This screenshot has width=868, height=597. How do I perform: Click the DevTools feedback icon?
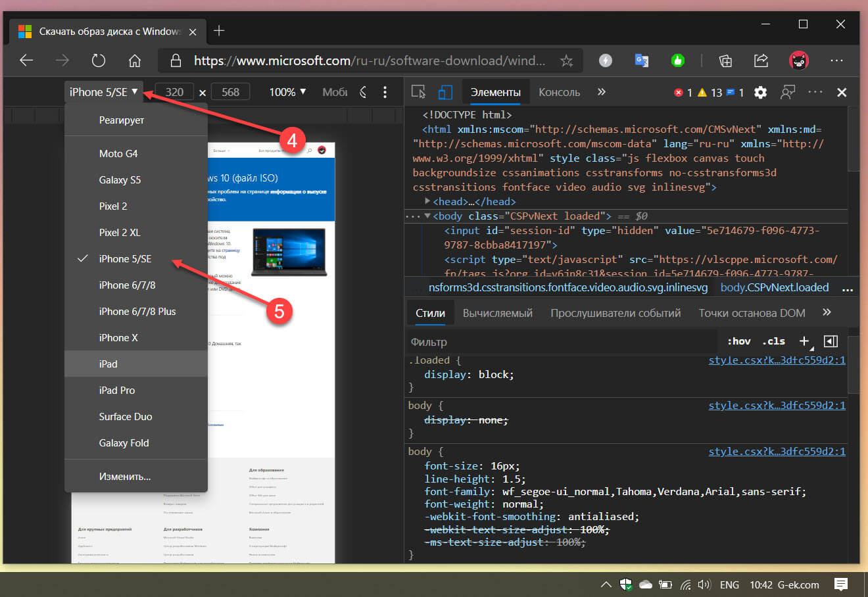(x=787, y=92)
